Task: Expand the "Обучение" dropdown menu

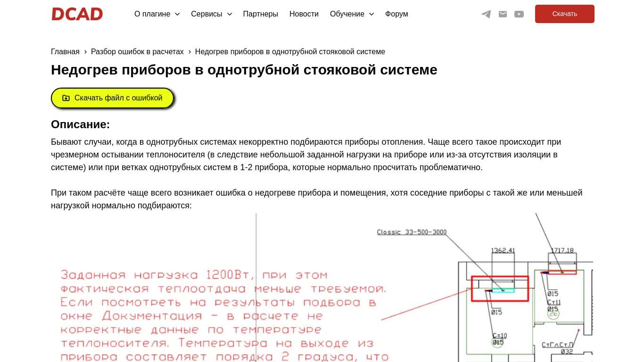Action: (x=352, y=14)
